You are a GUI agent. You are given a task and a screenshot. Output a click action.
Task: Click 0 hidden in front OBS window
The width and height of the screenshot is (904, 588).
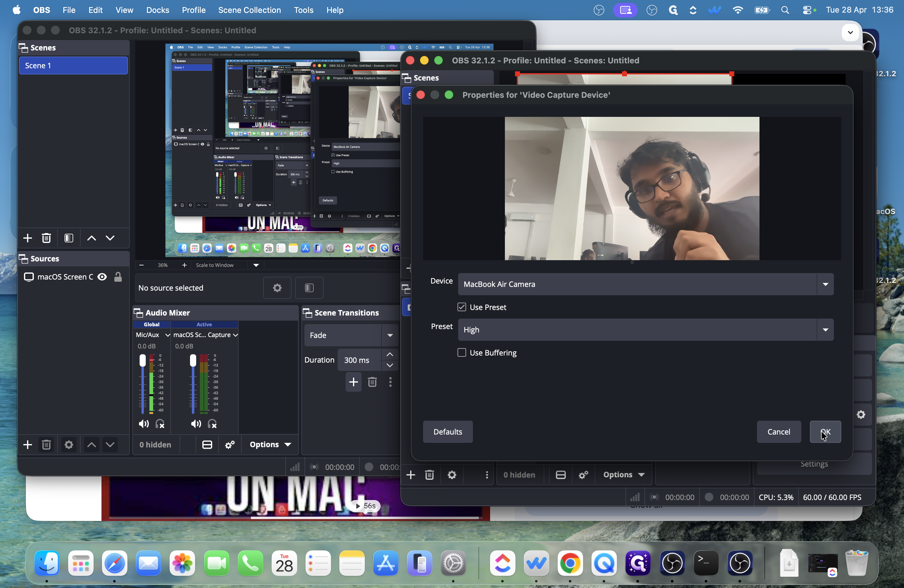pos(519,475)
